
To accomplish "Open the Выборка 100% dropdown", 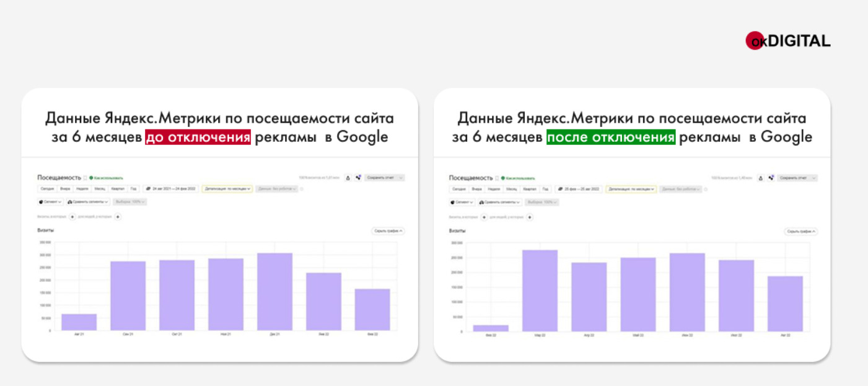I will [x=130, y=202].
